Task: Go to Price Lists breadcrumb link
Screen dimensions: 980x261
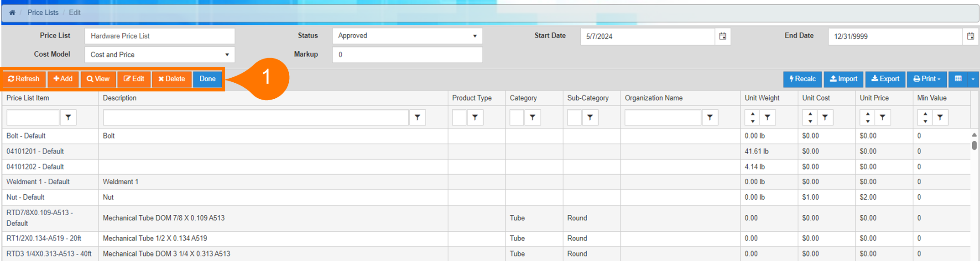Action: coord(43,13)
